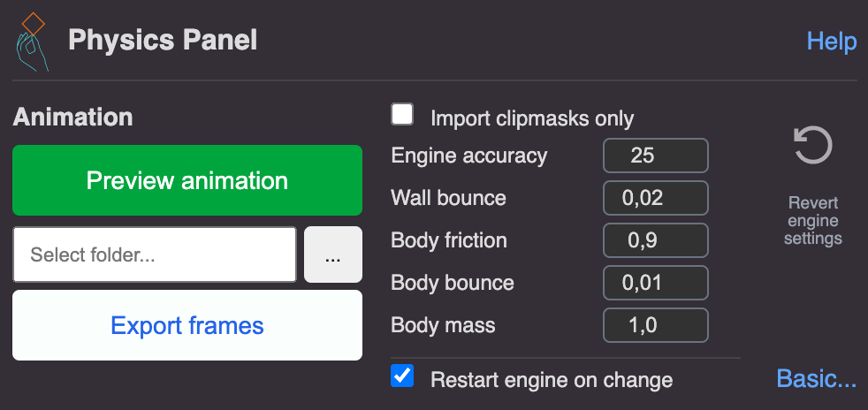Disable Restart engine on change checkbox
This screenshot has height=410, width=868.
[x=403, y=376]
